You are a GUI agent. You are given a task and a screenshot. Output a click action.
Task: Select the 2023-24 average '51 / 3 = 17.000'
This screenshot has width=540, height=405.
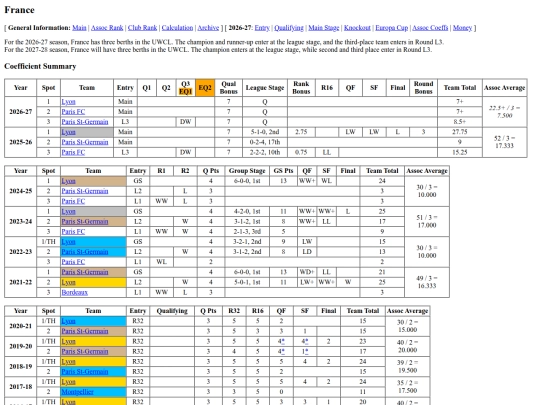point(427,221)
